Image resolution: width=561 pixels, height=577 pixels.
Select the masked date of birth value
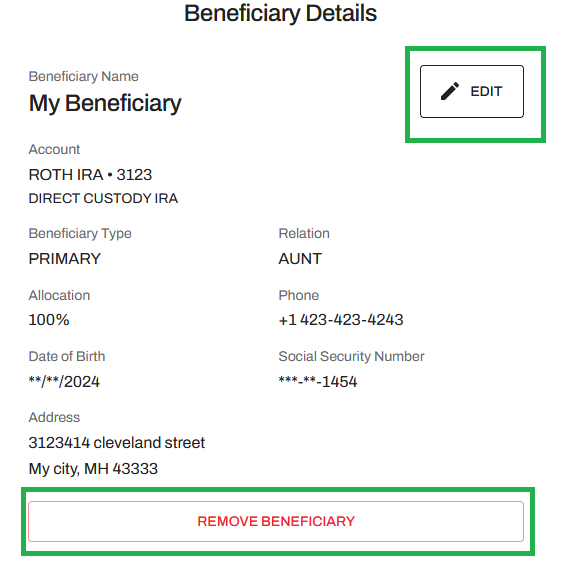click(64, 382)
